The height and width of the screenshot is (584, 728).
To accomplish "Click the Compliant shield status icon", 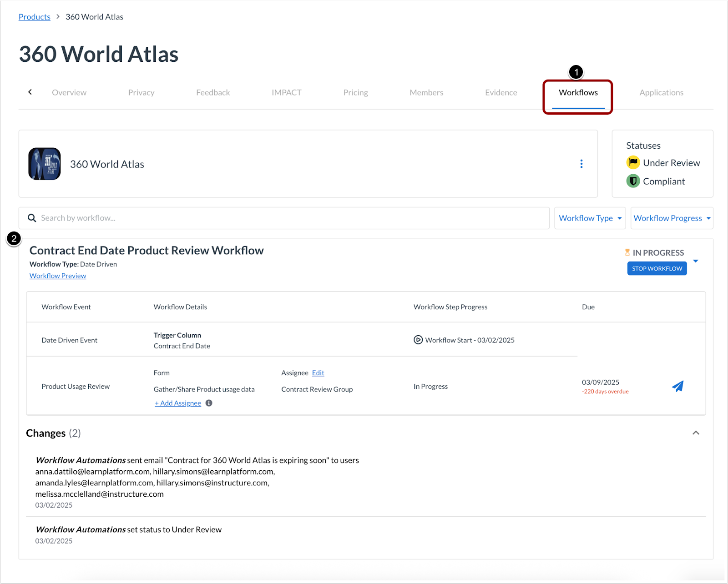I will [x=633, y=181].
